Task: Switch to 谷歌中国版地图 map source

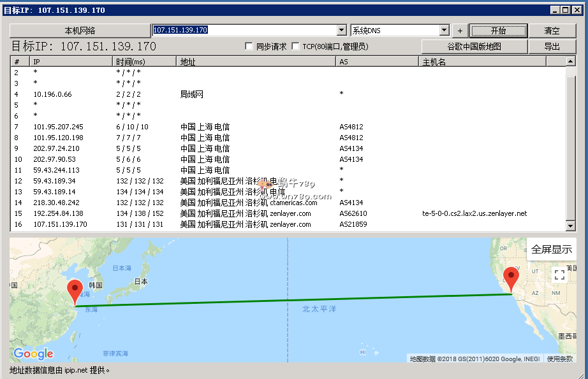Action: 474,46
